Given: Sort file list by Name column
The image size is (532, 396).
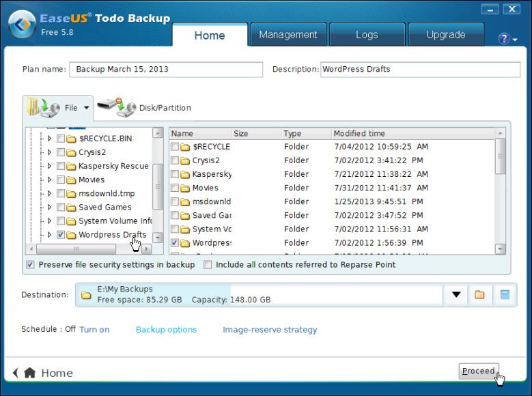Looking at the screenshot, I should (201, 133).
